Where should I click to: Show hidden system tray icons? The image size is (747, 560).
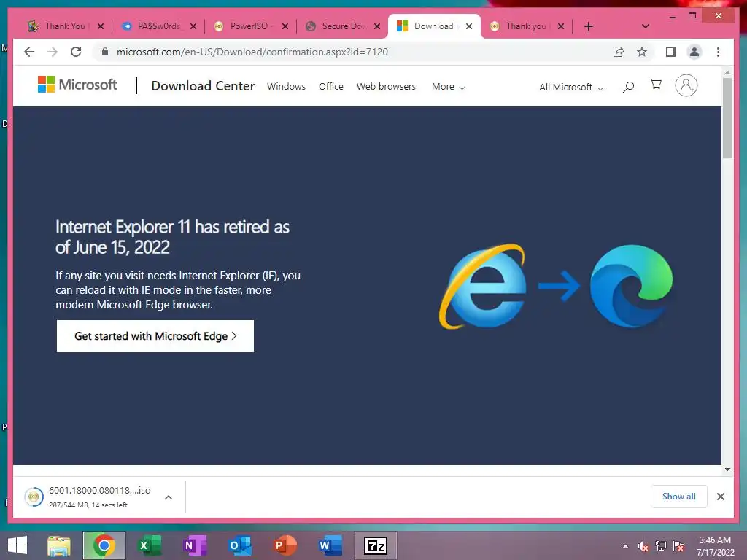(x=625, y=546)
